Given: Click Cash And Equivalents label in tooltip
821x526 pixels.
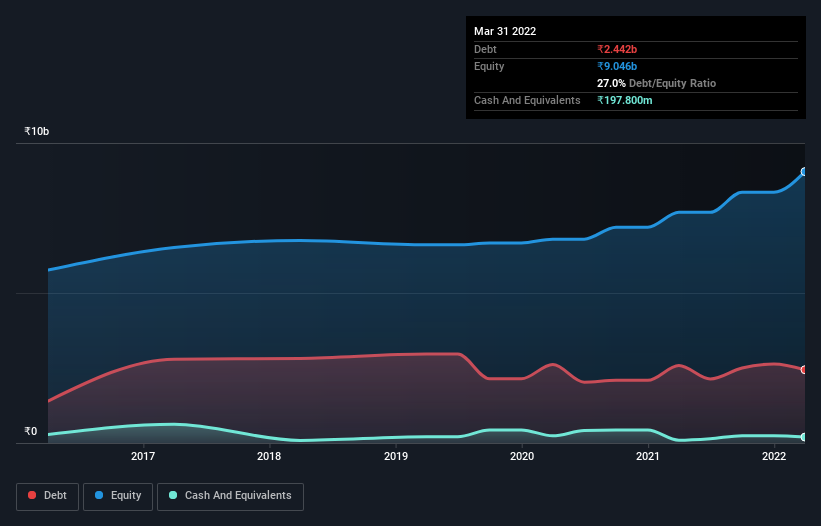Looking at the screenshot, I should [x=527, y=100].
